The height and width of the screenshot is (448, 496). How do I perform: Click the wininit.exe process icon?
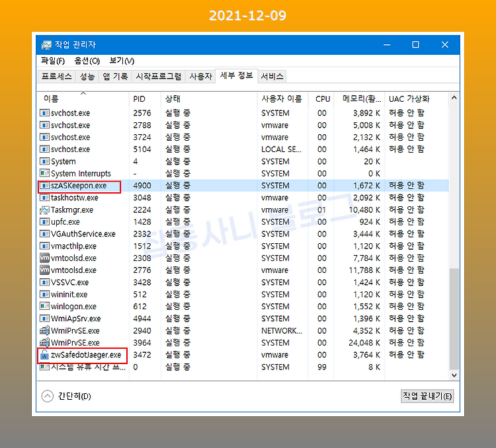(x=44, y=294)
